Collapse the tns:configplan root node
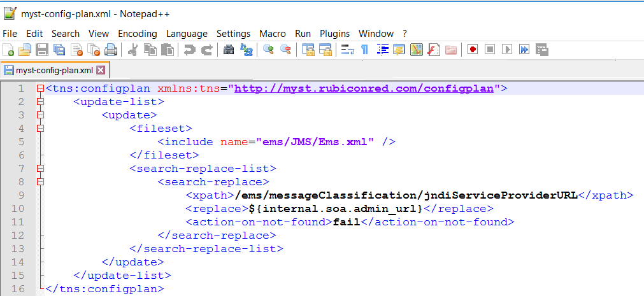This screenshot has width=644, height=296. tap(41, 88)
